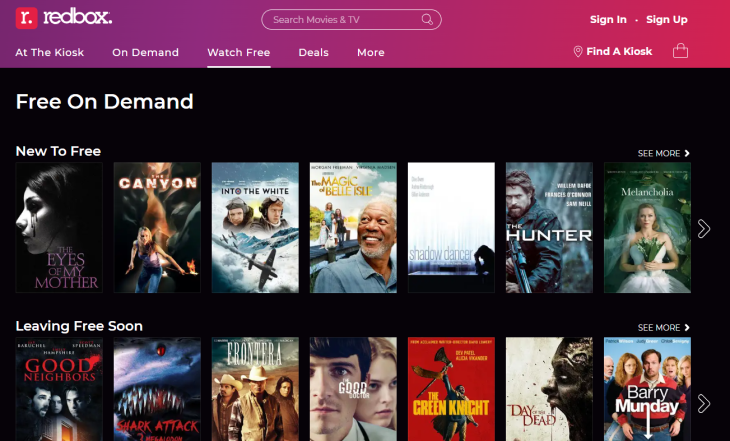Focus the Search Movies & TV field

(351, 20)
